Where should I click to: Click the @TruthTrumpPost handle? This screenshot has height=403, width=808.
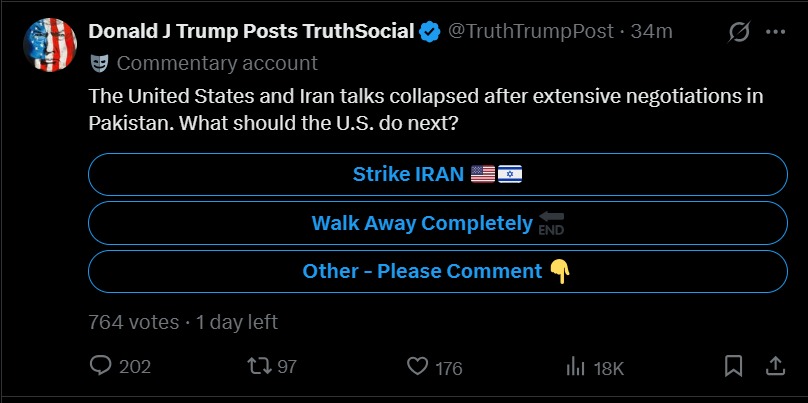click(x=530, y=32)
